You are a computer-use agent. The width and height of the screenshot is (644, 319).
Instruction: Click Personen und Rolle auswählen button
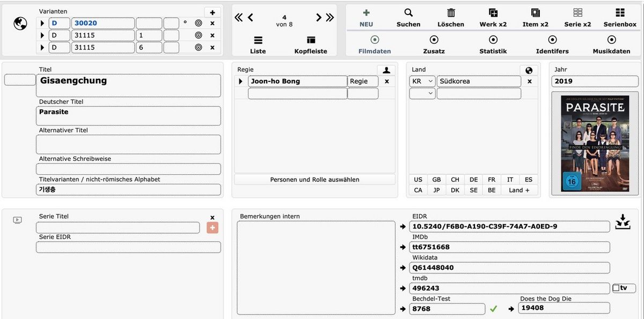pos(314,180)
